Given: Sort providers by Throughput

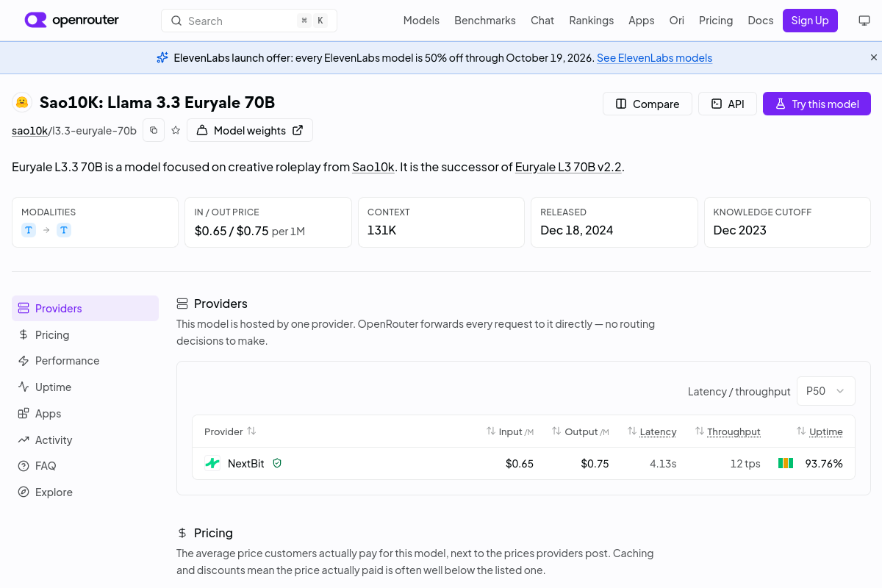Looking at the screenshot, I should [x=728, y=431].
